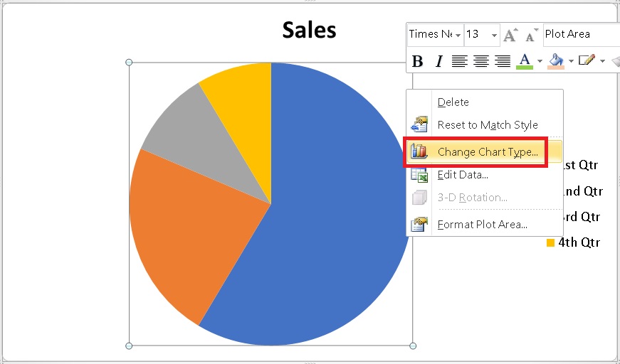
Task: Click the Sales chart title
Action: point(309,30)
